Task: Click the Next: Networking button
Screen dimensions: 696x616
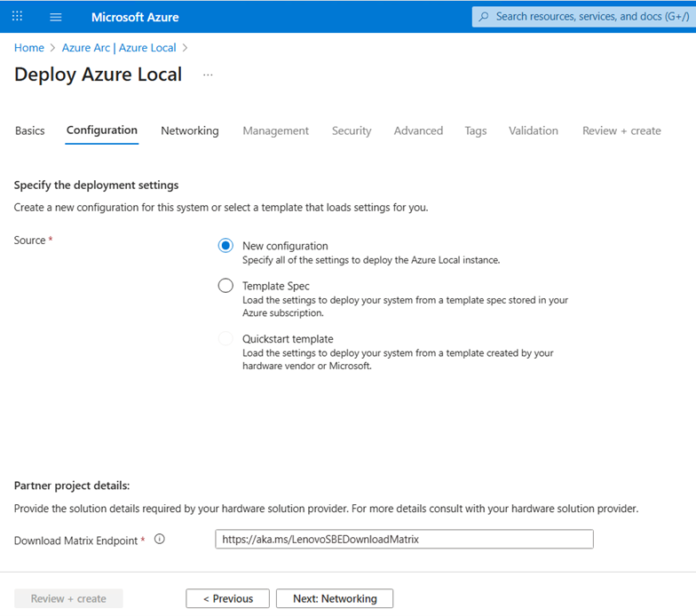Action: [335, 598]
